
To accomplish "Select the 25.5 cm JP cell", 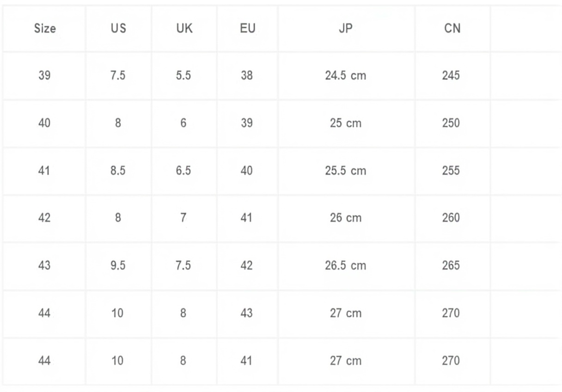I will click(x=346, y=171).
